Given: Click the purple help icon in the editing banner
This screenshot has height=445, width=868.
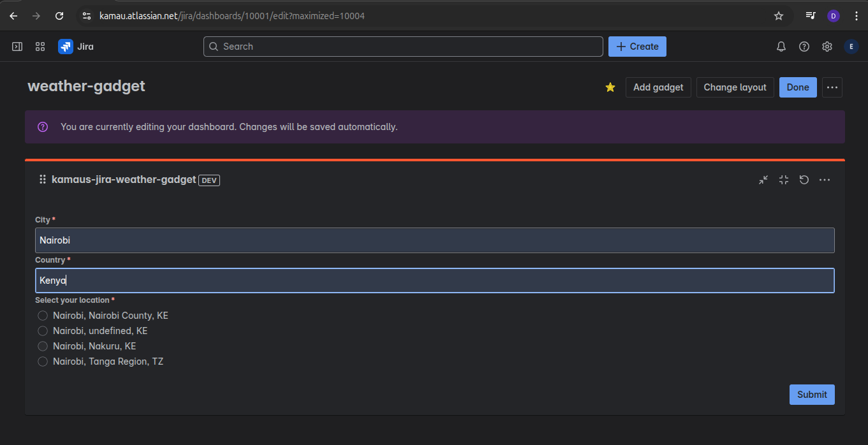Looking at the screenshot, I should [x=43, y=127].
